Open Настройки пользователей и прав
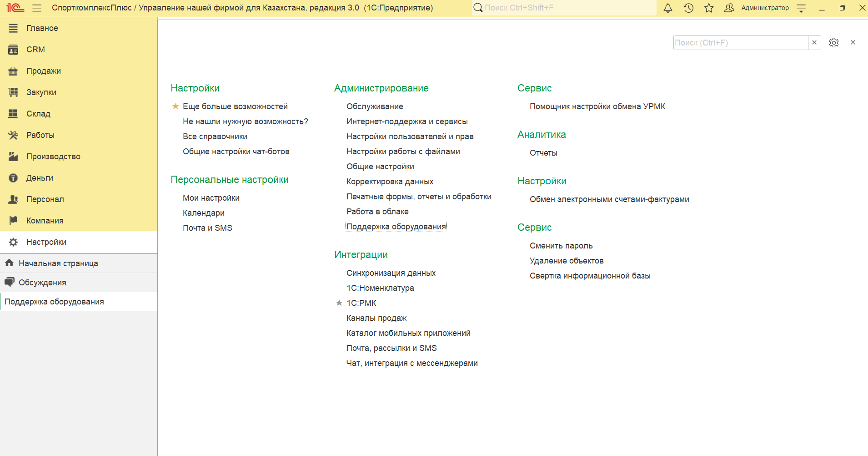 pos(410,137)
